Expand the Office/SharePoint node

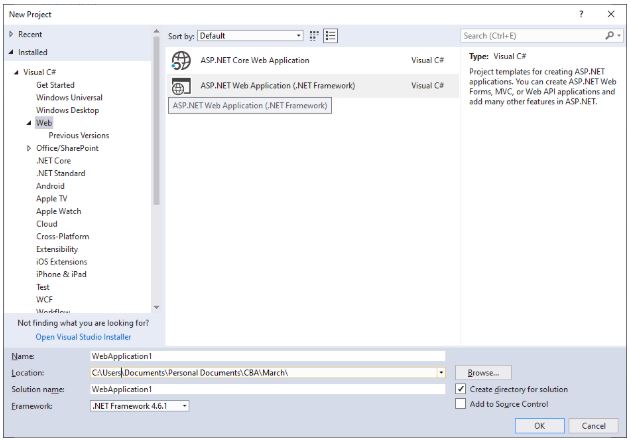(x=29, y=148)
